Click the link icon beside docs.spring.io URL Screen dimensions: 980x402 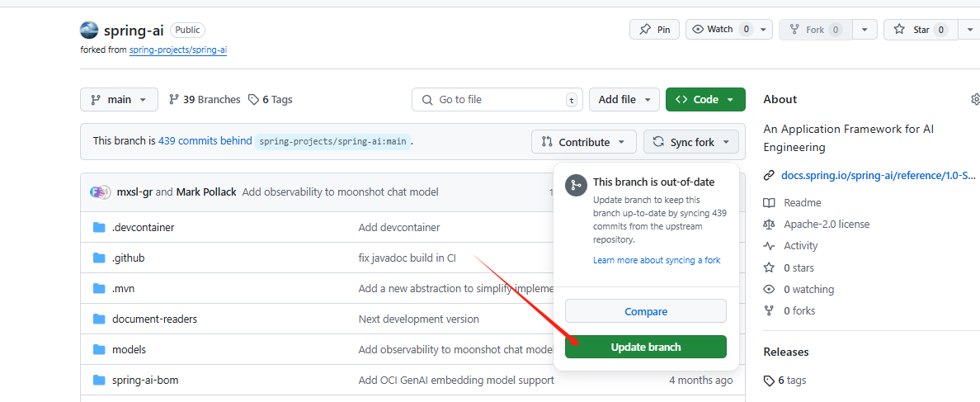[770, 176]
